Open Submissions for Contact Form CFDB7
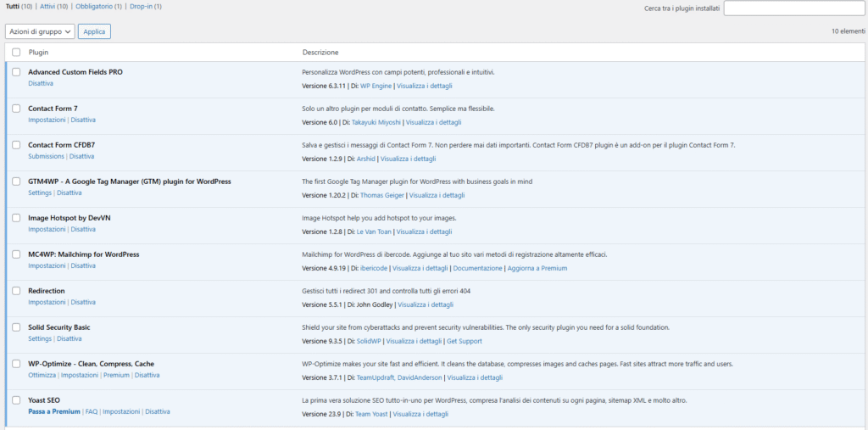Screen dimensions: 868x430 [46, 157]
